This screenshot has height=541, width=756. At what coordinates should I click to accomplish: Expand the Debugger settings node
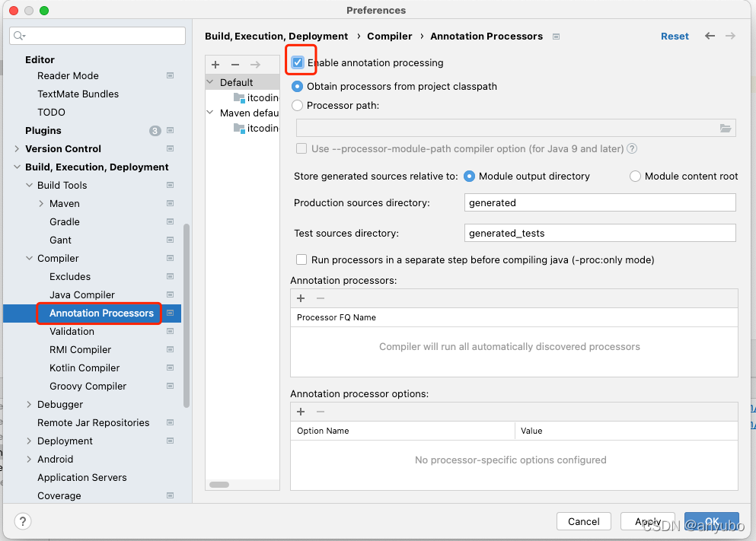[29, 405]
